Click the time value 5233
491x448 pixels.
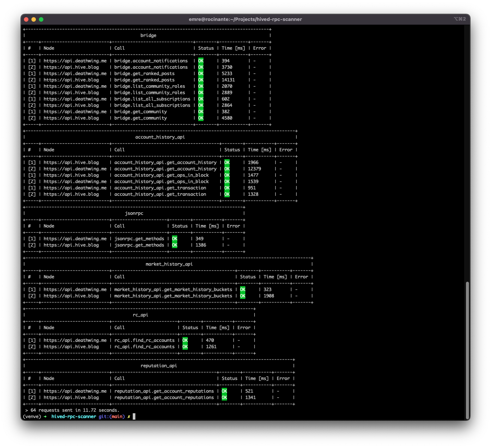pyautogui.click(x=227, y=74)
